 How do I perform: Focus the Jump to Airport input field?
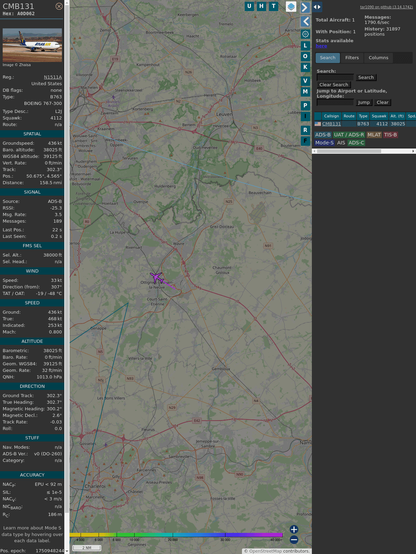click(x=335, y=102)
